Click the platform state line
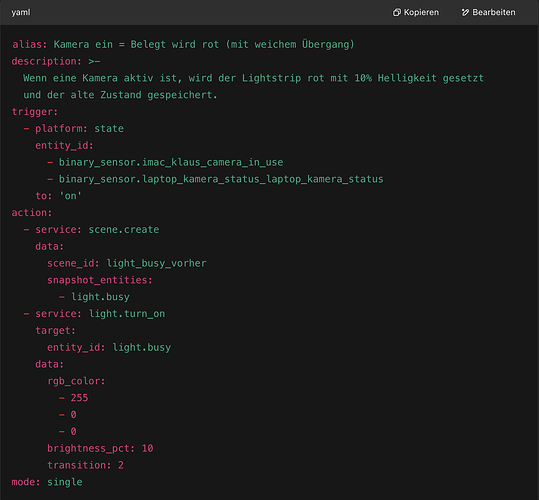The image size is (539, 500). pos(74,129)
